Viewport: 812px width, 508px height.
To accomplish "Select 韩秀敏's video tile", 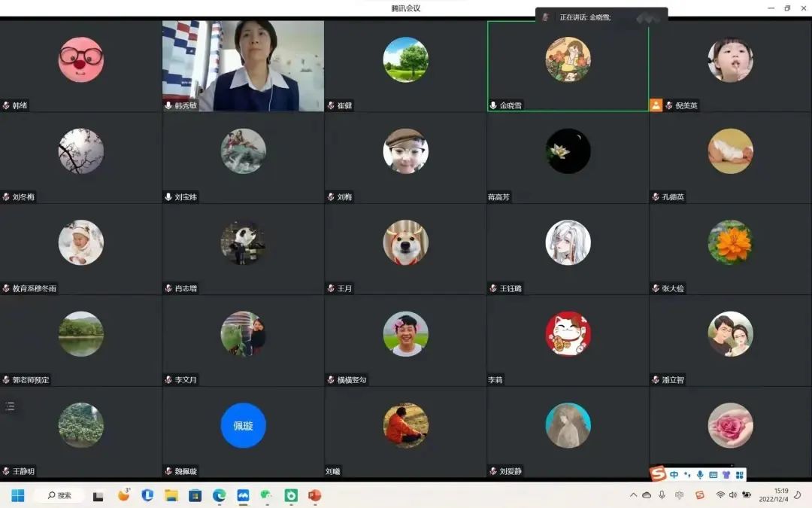I will click(243, 65).
